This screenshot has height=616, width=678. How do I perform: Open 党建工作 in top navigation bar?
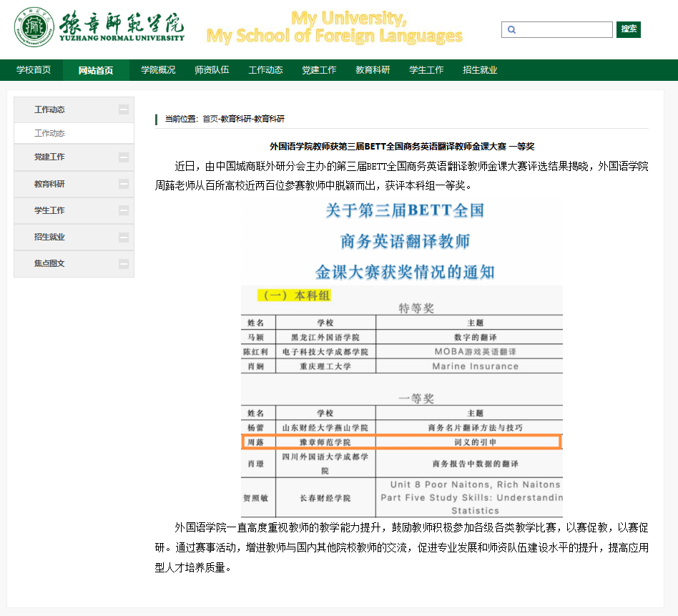tap(319, 70)
